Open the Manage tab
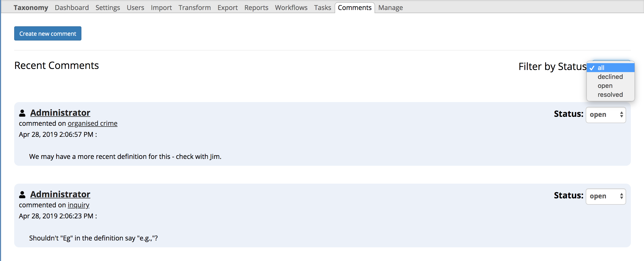 [390, 8]
